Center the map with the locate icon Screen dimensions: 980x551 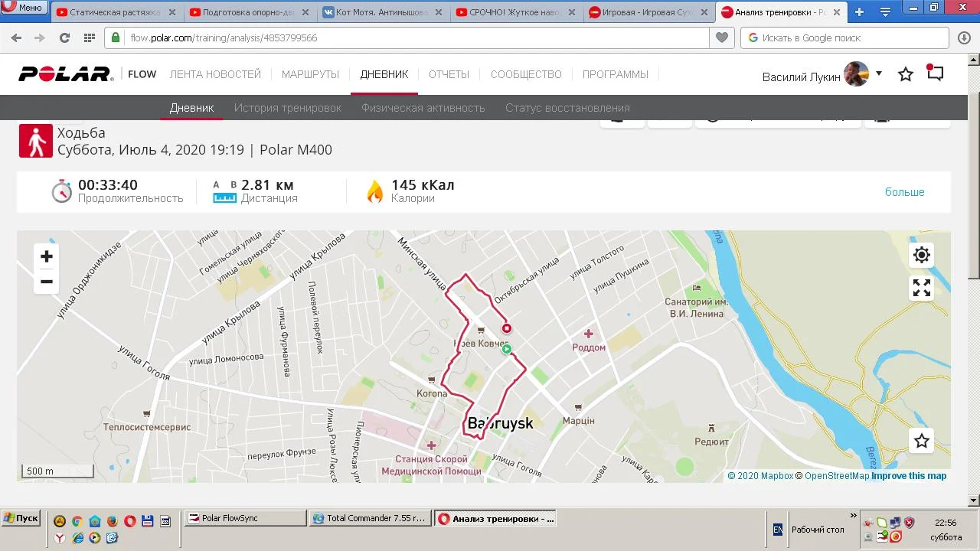pyautogui.click(x=922, y=255)
